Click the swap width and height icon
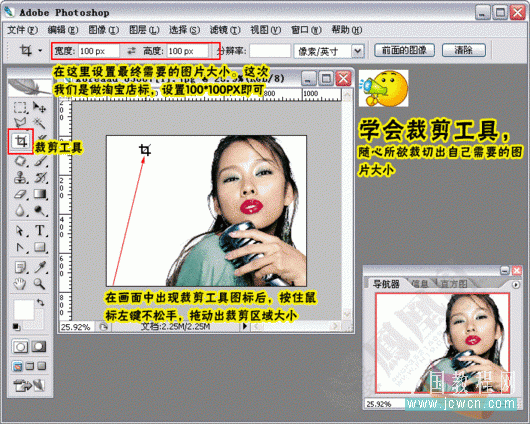Viewport: 530px width, 424px height. (x=131, y=51)
